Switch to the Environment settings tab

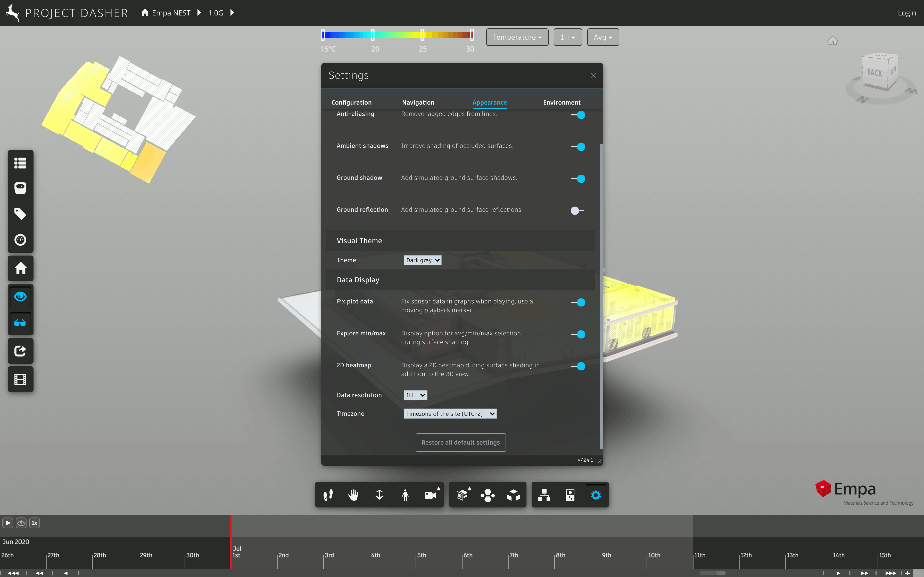562,102
